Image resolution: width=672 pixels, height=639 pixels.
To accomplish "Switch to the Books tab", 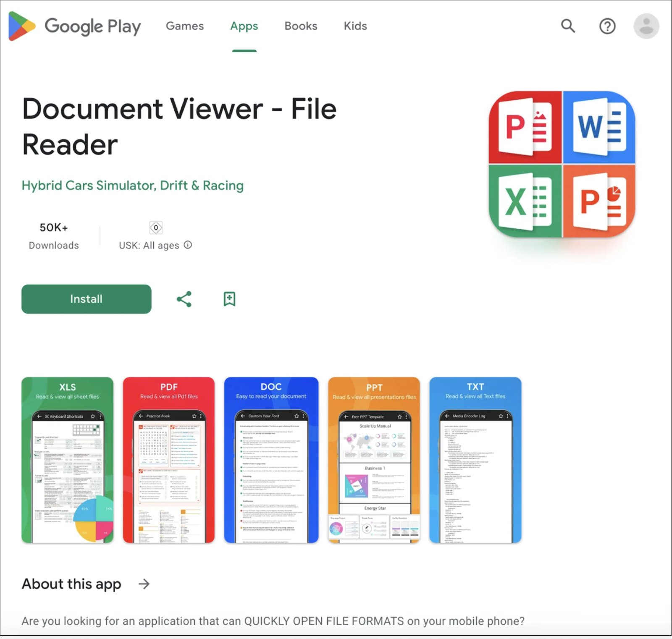I will click(301, 26).
